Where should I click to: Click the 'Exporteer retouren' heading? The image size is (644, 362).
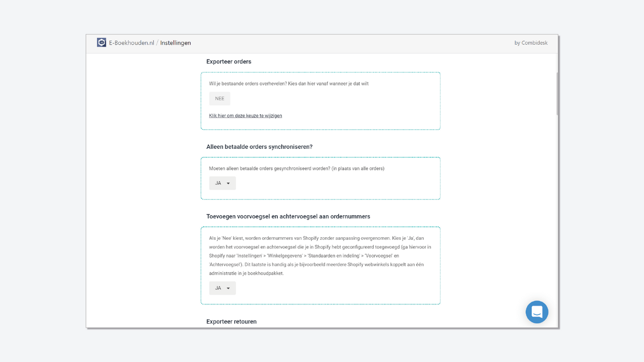[231, 321]
